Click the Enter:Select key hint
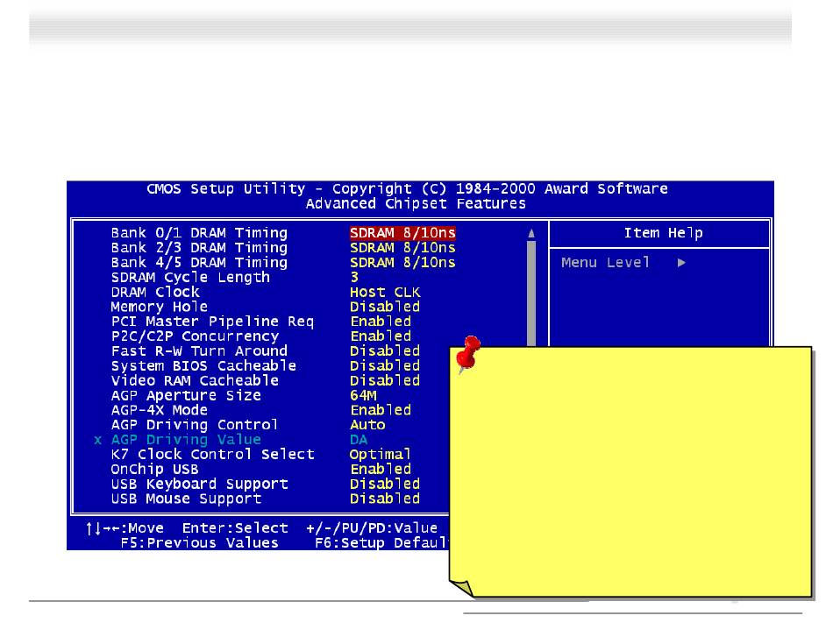This screenshot has width=833, height=644. pyautogui.click(x=235, y=528)
